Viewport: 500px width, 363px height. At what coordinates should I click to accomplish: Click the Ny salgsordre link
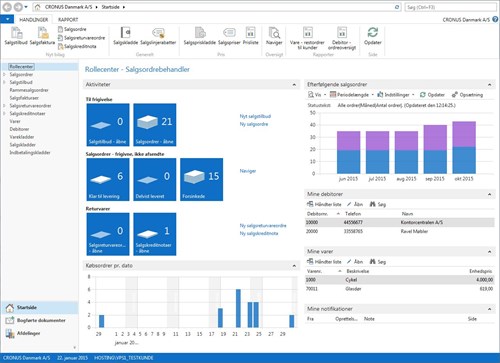pyautogui.click(x=254, y=124)
